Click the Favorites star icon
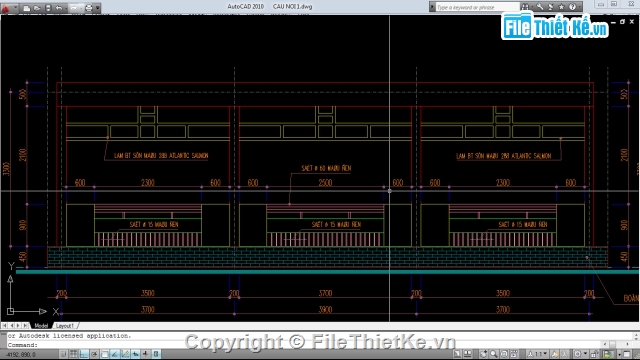 (x=562, y=7)
